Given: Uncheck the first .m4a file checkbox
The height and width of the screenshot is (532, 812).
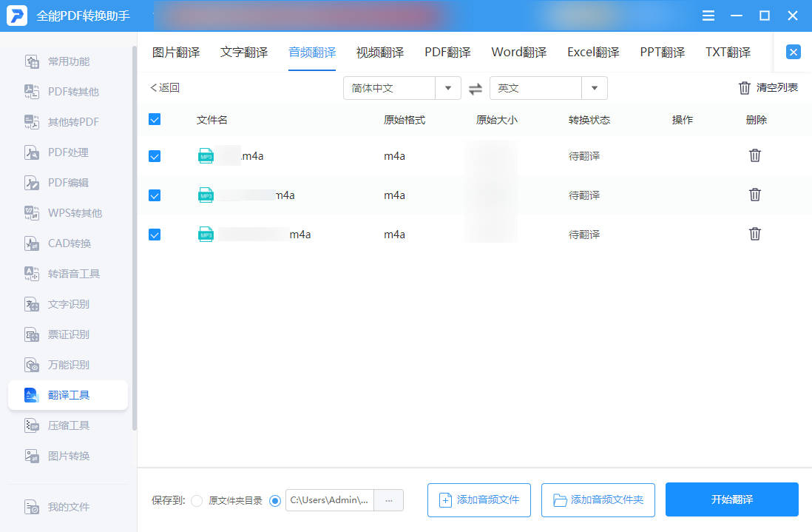Looking at the screenshot, I should 155,156.
